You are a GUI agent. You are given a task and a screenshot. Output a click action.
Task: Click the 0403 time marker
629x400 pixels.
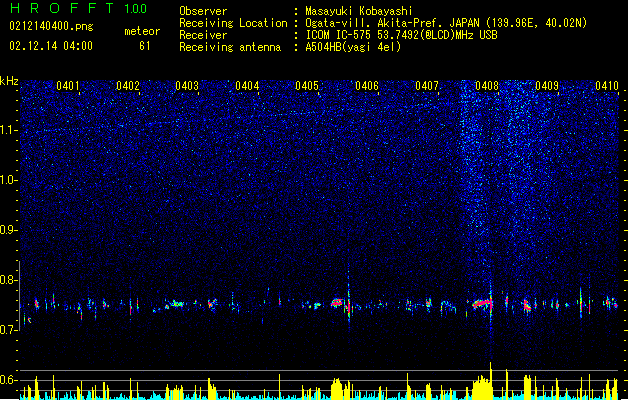pos(187,86)
